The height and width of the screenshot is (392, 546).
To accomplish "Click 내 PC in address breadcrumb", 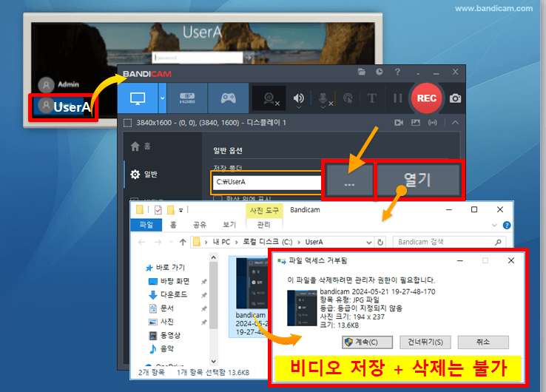I will tap(221, 242).
